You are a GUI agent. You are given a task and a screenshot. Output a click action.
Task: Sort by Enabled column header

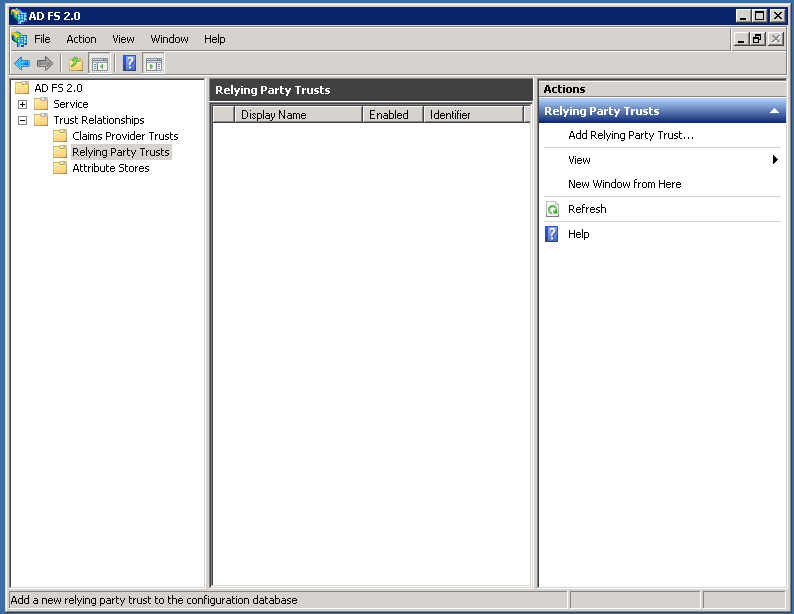click(x=393, y=115)
